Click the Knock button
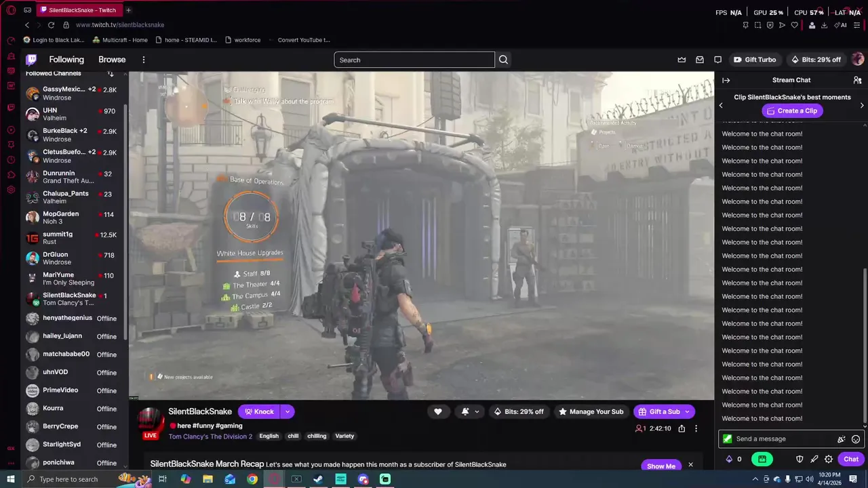Viewport: 868px width, 488px height. [258, 411]
